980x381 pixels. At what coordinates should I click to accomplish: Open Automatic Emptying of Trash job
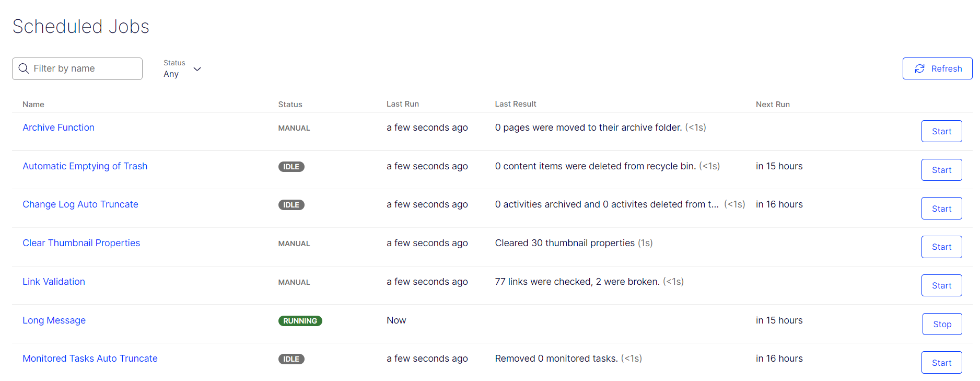pyautogui.click(x=85, y=166)
